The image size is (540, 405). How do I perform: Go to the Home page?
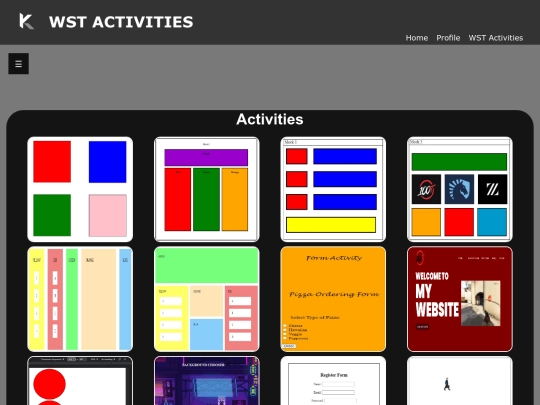(417, 38)
